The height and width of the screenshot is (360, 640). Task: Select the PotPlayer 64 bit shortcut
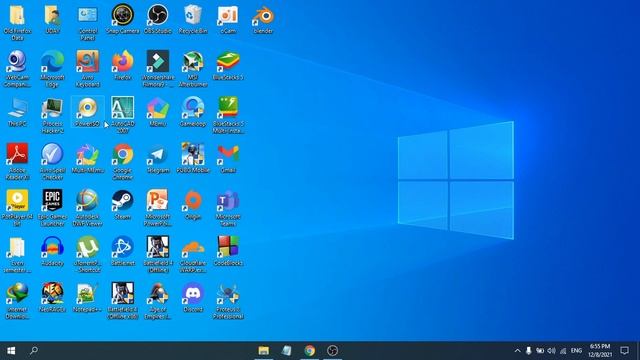pos(17,208)
